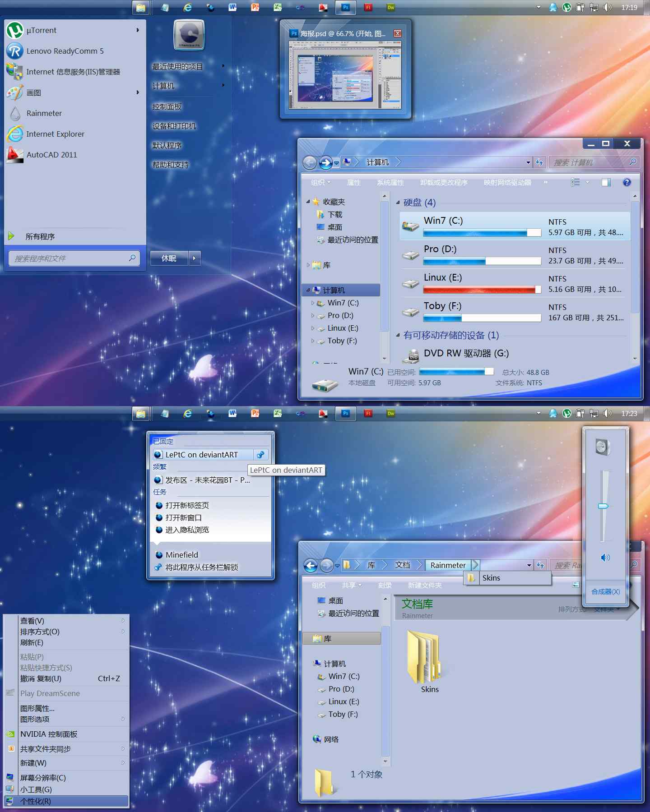This screenshot has width=650, height=812.
Task: Click the 搜索程序和文件 search field
Action: point(74,258)
